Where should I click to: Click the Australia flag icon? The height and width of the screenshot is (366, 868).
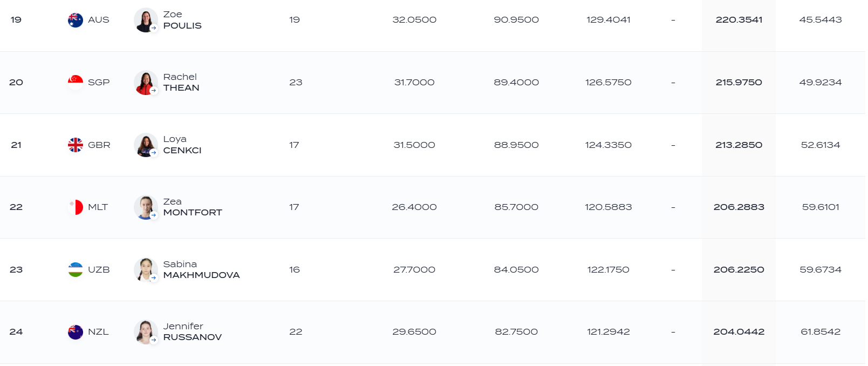(x=76, y=20)
